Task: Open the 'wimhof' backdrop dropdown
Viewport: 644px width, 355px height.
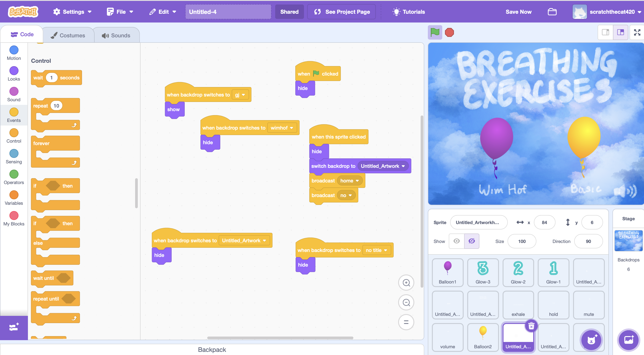Action: pos(292,128)
